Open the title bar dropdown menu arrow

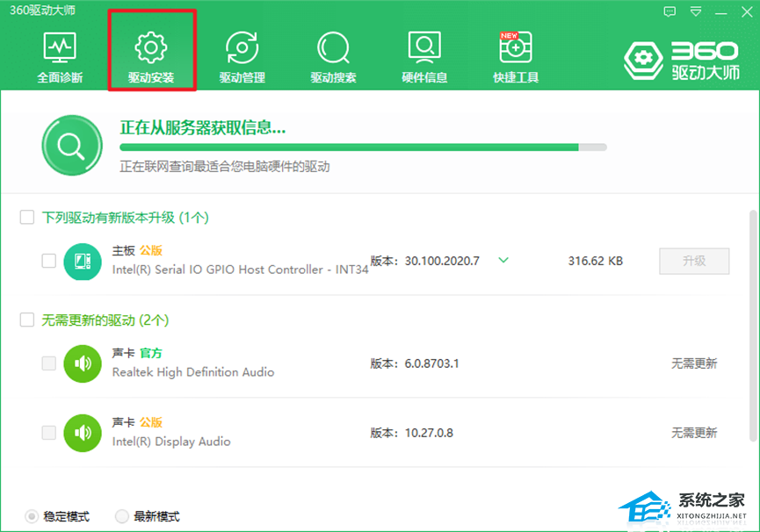tap(696, 11)
